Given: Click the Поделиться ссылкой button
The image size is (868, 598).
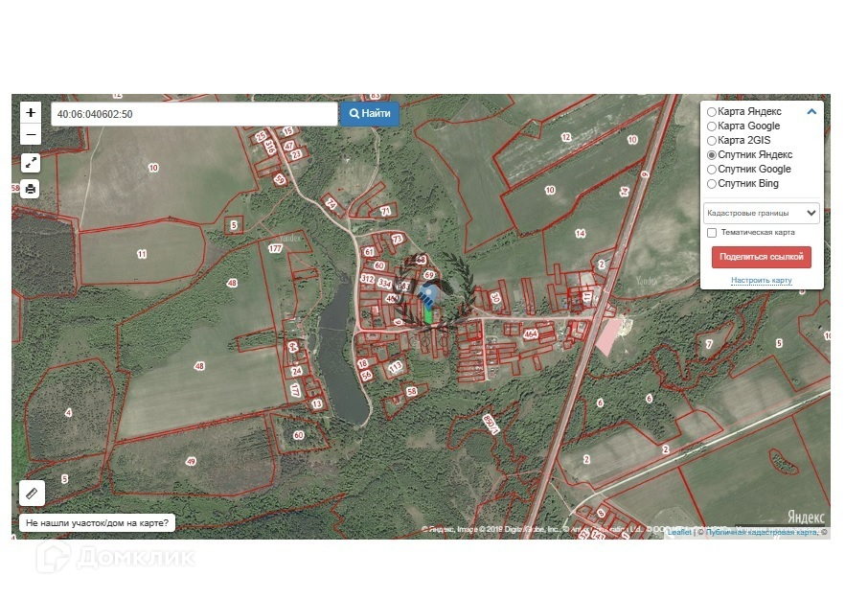Looking at the screenshot, I should (x=761, y=257).
